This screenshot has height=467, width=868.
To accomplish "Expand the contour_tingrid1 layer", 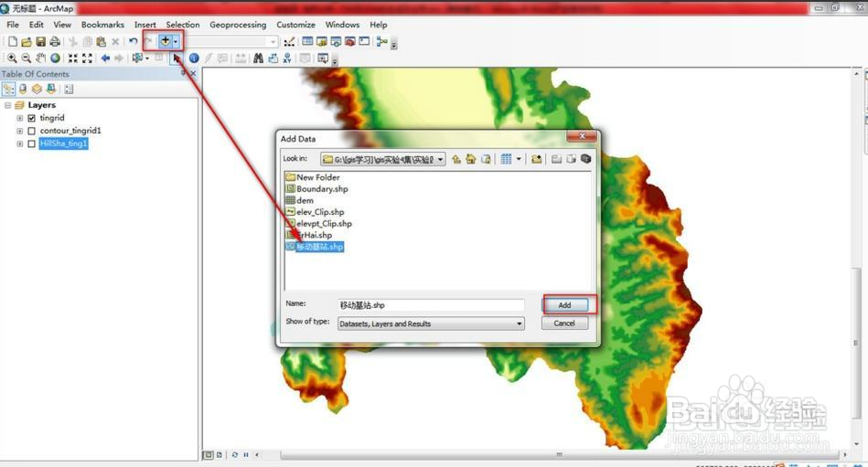I will (x=20, y=131).
